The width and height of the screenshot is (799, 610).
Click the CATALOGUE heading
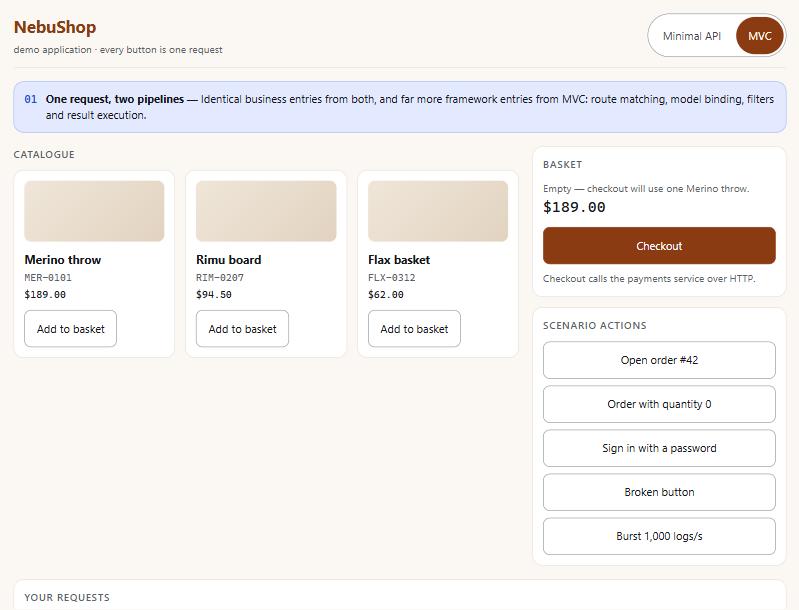(44, 154)
